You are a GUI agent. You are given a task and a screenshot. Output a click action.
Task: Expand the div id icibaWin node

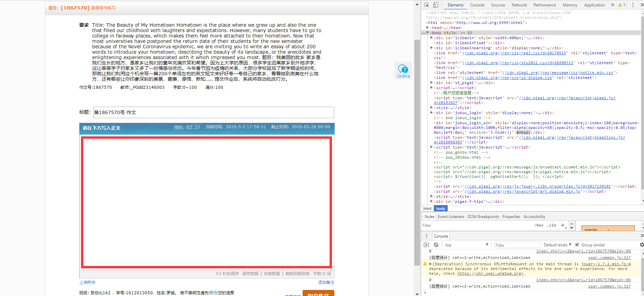click(x=431, y=38)
